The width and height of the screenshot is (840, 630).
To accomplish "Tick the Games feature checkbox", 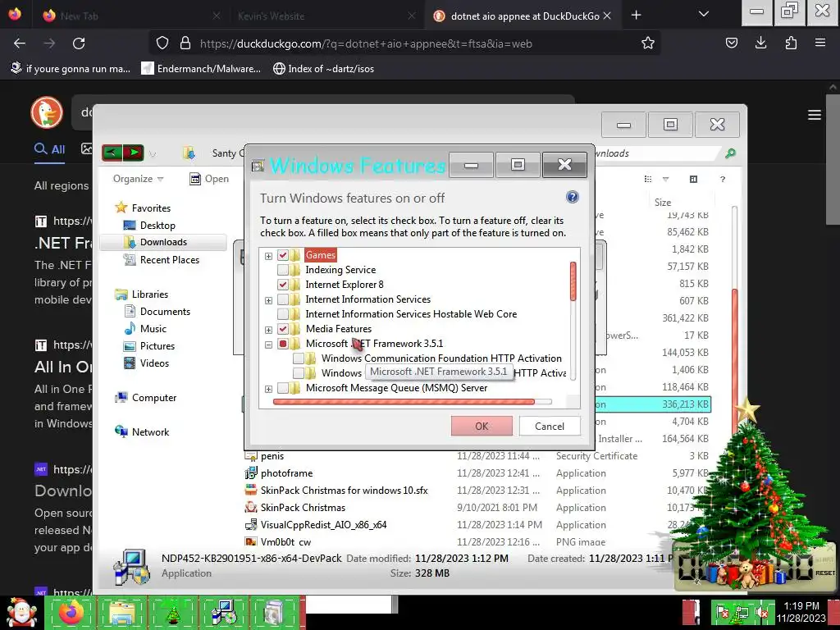I will pyautogui.click(x=283, y=255).
